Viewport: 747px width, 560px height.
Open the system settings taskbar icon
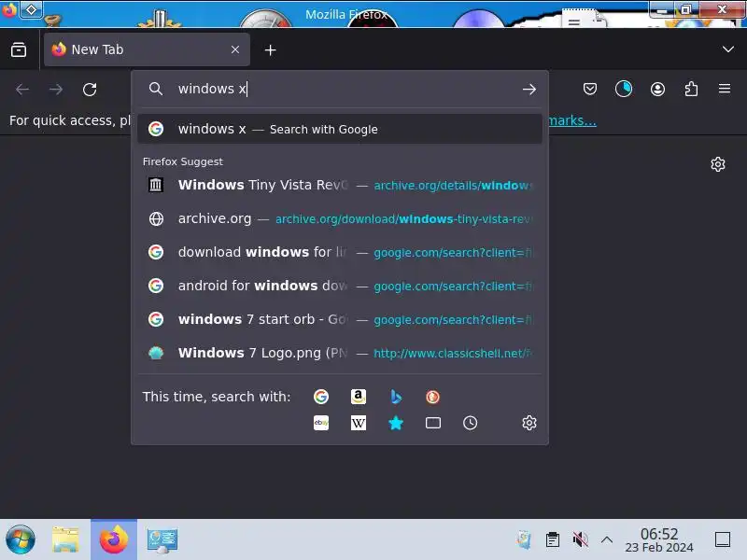162,540
